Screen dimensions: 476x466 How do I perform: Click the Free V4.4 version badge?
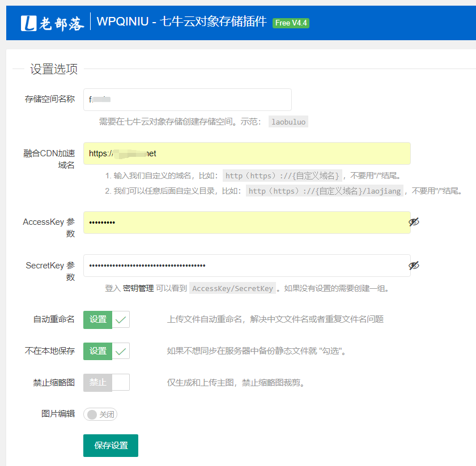coord(291,23)
